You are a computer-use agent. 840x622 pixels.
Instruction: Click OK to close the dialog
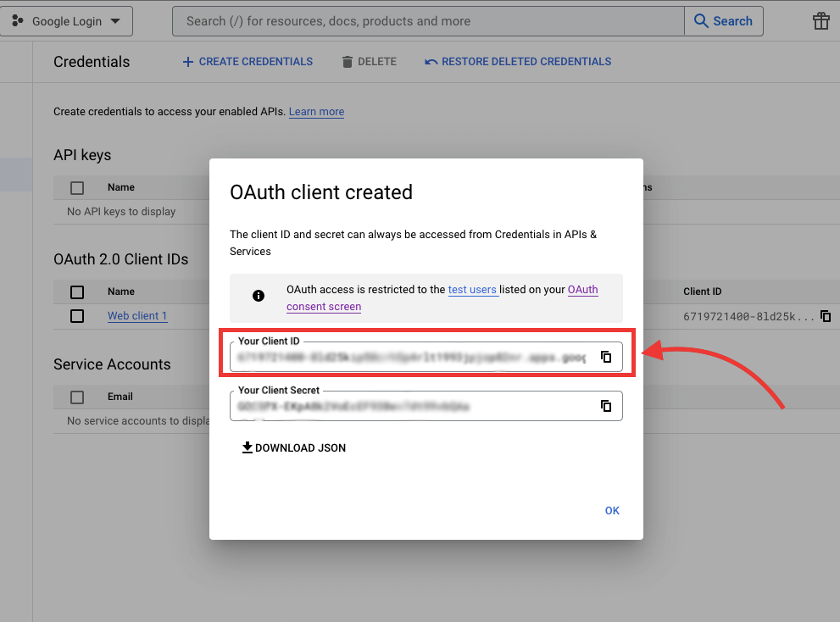pyautogui.click(x=612, y=510)
